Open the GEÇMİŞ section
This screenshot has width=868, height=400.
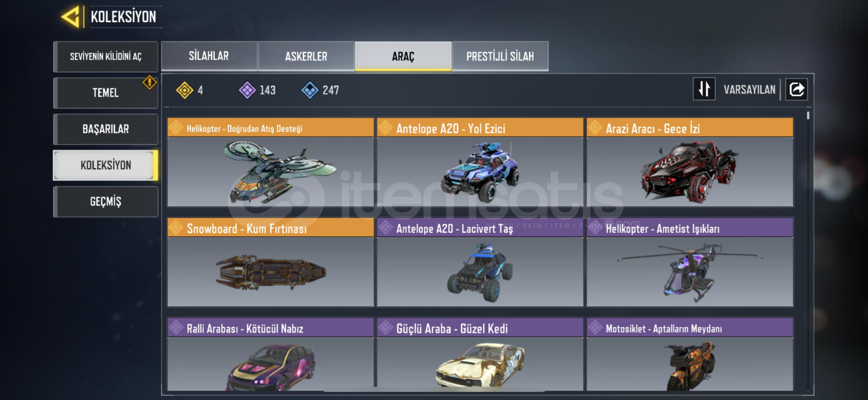[x=106, y=201]
